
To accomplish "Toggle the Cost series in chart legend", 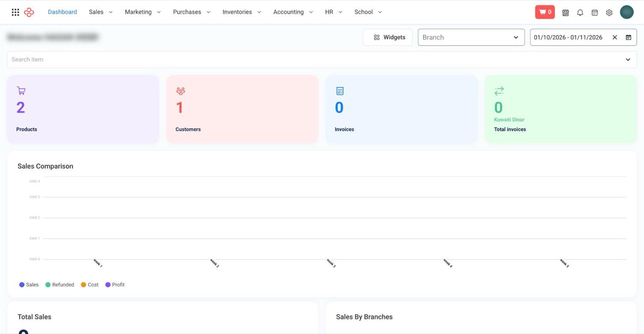I will [x=90, y=285].
